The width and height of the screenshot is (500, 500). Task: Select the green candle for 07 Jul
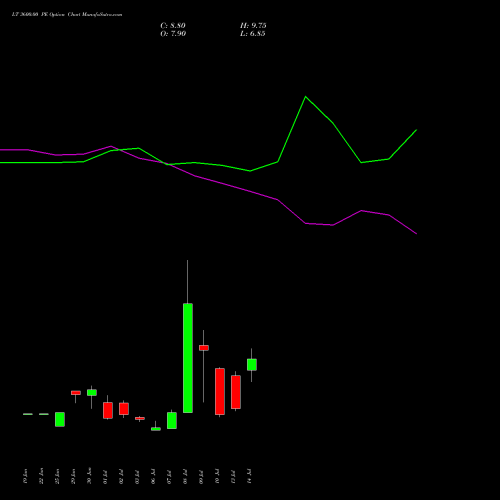pyautogui.click(x=172, y=420)
